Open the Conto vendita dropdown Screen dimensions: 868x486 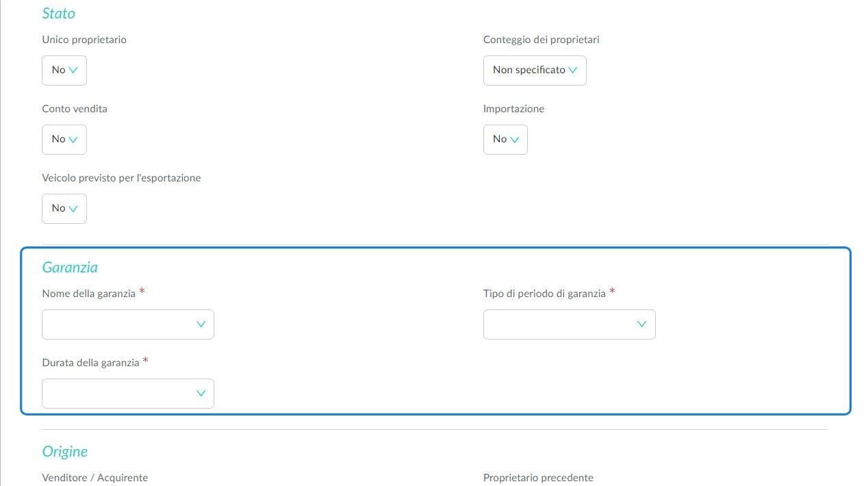64,140
